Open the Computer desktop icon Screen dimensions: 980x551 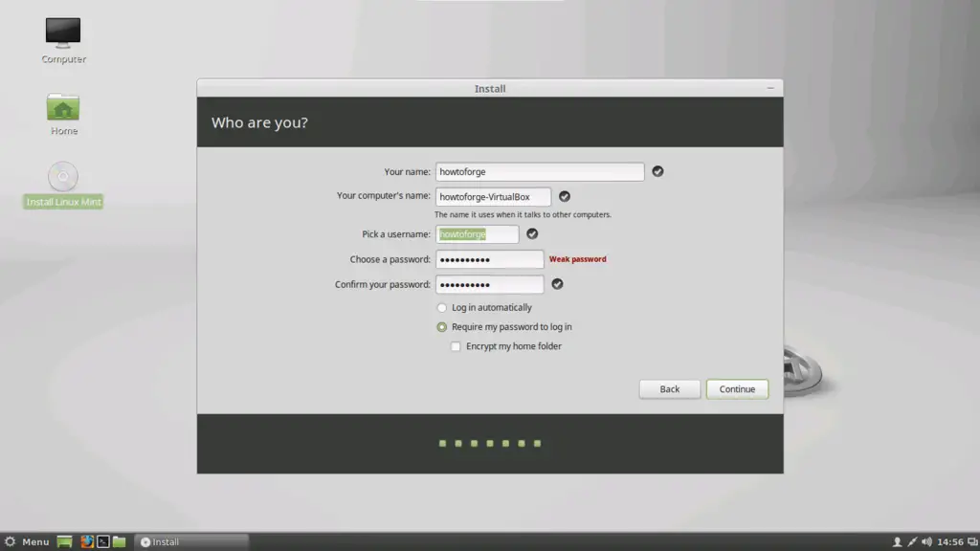[x=63, y=40]
